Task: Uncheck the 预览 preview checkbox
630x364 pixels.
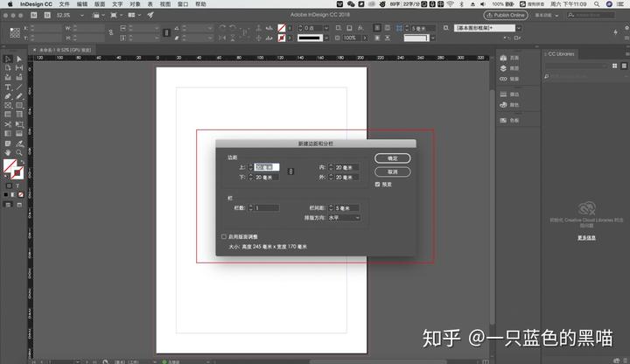Action: (377, 185)
